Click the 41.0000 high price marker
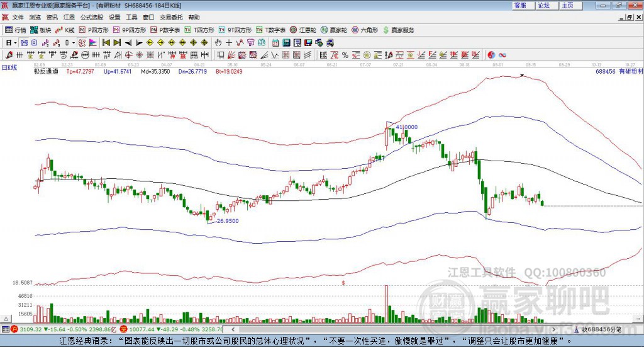Image resolution: width=644 pixels, height=347 pixels. click(x=407, y=127)
